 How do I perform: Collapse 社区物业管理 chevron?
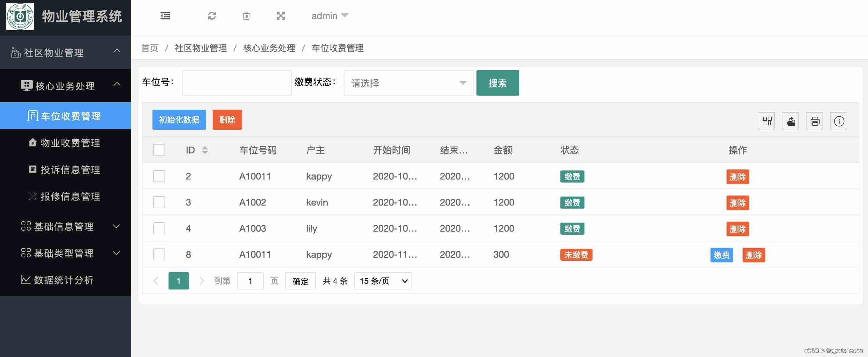[x=117, y=51]
